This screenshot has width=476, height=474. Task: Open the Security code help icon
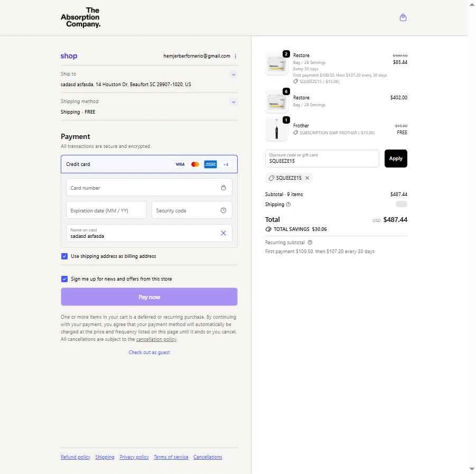pyautogui.click(x=223, y=210)
